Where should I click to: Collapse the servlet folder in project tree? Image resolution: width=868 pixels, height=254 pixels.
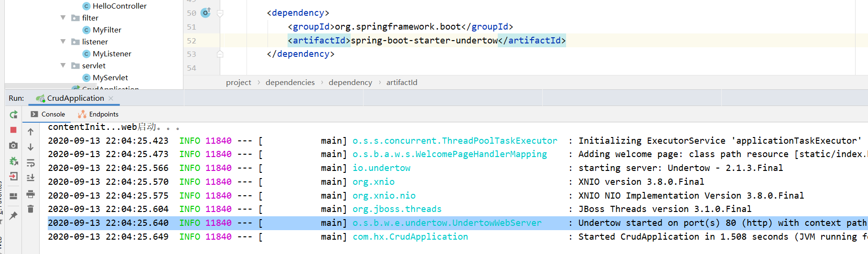(63, 65)
